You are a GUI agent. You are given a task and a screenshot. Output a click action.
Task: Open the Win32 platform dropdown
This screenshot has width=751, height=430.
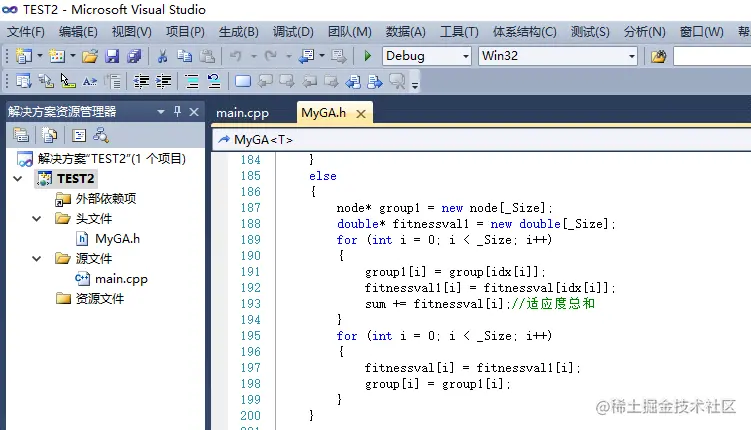click(x=631, y=56)
